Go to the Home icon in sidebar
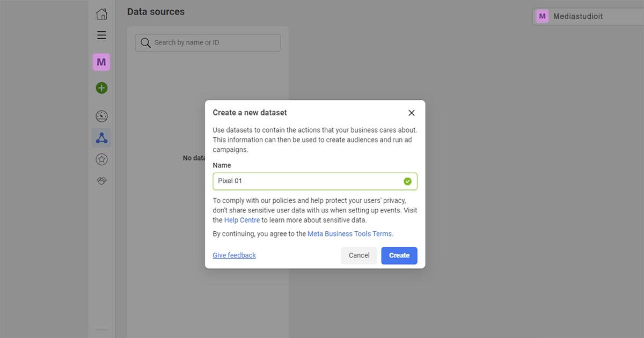644x338 pixels. click(101, 14)
